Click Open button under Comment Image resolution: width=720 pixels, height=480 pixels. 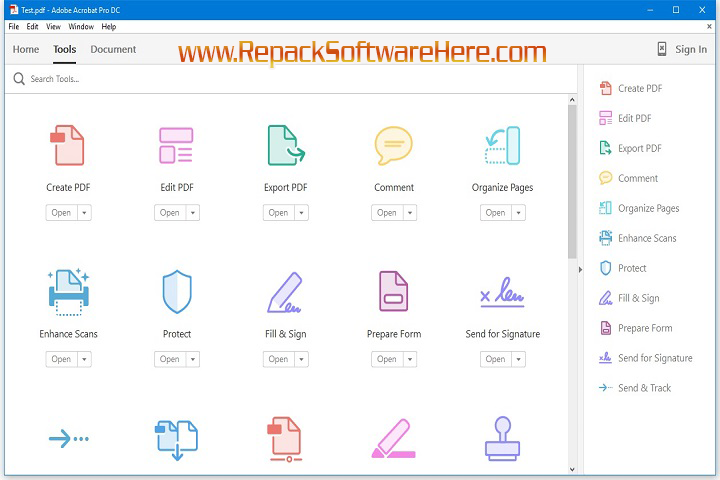(x=387, y=213)
